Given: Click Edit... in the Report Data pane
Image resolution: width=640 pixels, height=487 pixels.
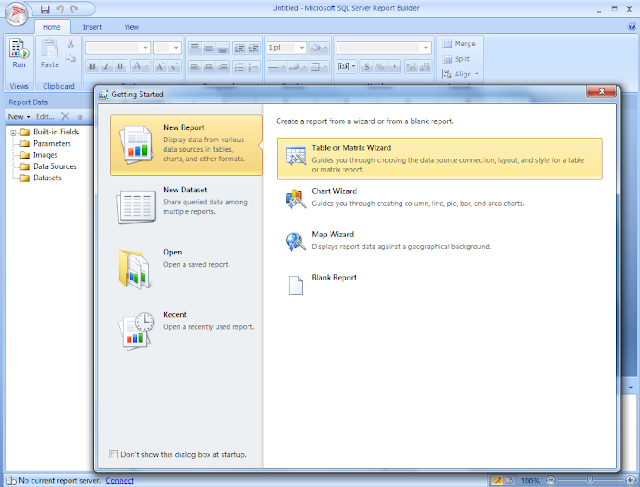Looking at the screenshot, I should pos(45,117).
